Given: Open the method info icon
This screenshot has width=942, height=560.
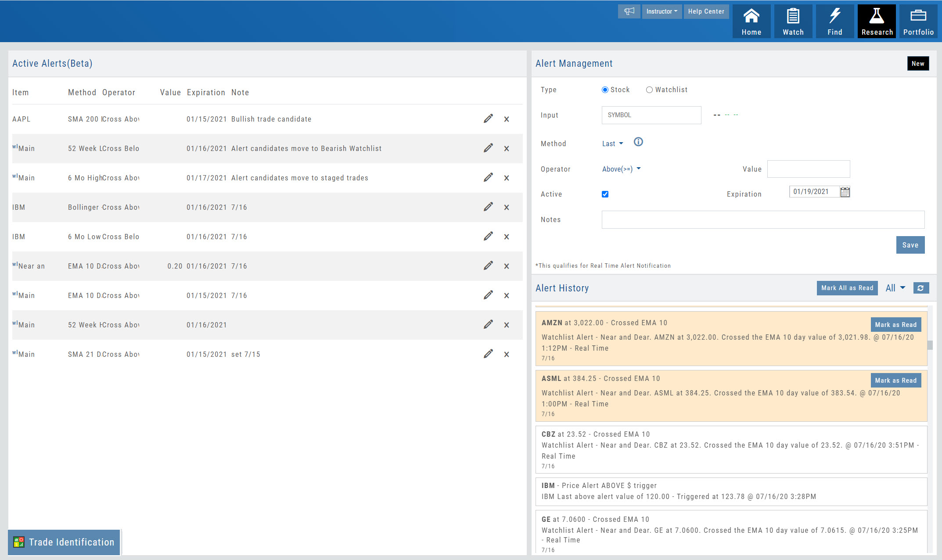Looking at the screenshot, I should click(638, 142).
